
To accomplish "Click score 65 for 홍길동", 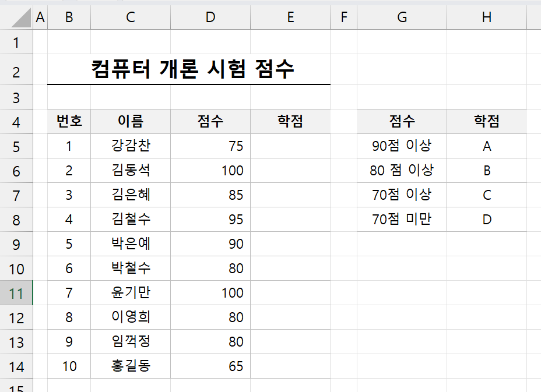I will tap(210, 366).
